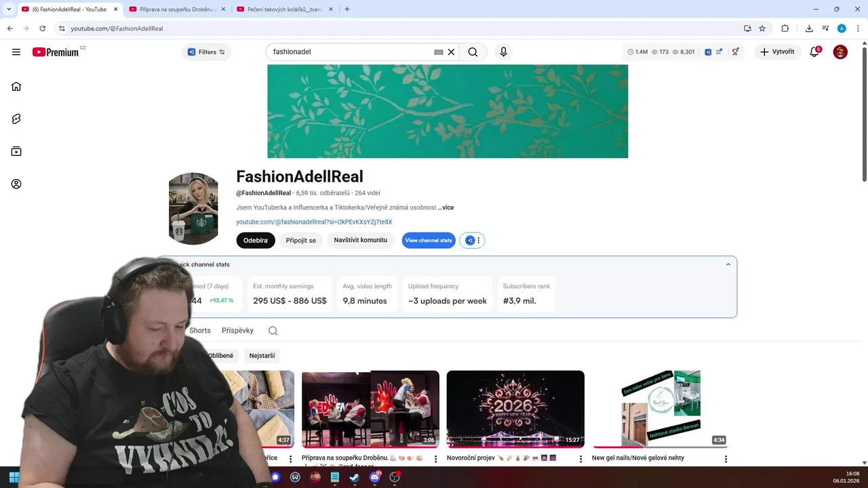Open the media control icon in Chrome
The width and height of the screenshot is (868, 488).
click(x=825, y=28)
